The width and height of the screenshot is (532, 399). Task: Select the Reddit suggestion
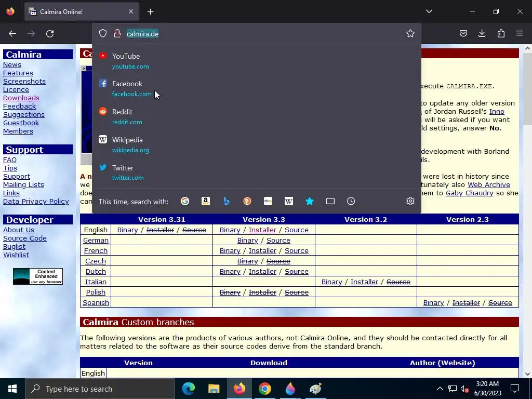(257, 117)
